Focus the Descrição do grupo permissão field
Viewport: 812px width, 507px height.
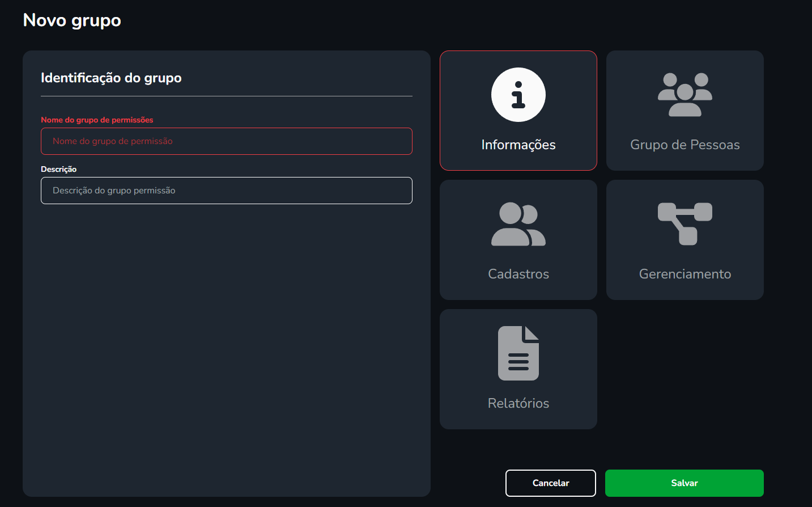(x=226, y=191)
